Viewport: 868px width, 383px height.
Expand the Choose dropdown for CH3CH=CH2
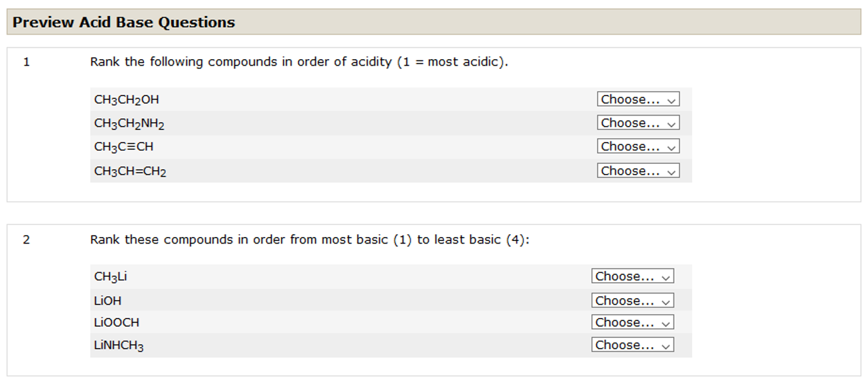tap(638, 171)
